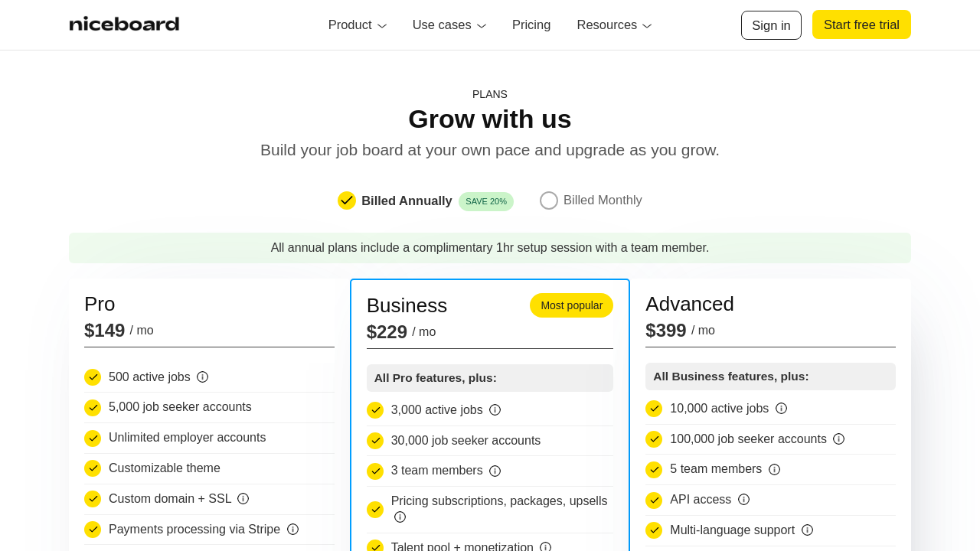Expand the Use cases dropdown menu
The image size is (980, 551).
click(449, 25)
